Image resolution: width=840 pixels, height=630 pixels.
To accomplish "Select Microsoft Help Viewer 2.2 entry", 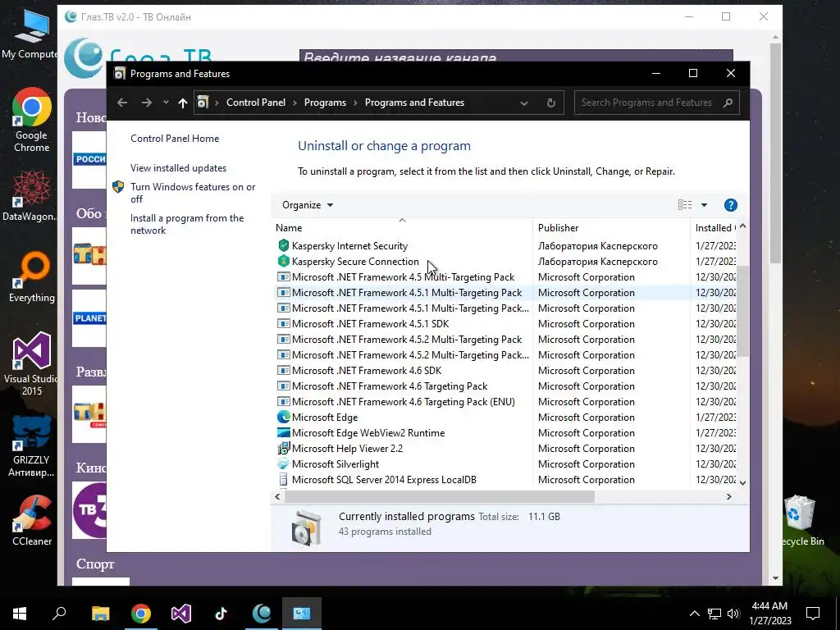I will tap(505, 449).
